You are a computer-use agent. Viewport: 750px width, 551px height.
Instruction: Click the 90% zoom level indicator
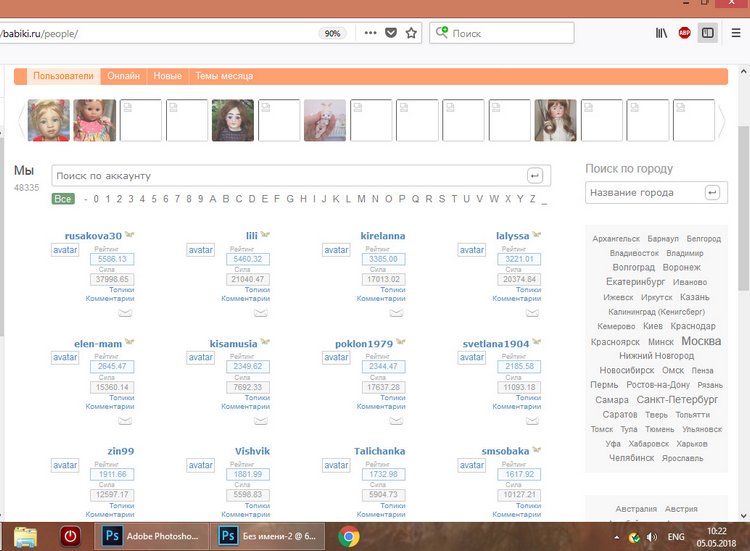[x=333, y=33]
